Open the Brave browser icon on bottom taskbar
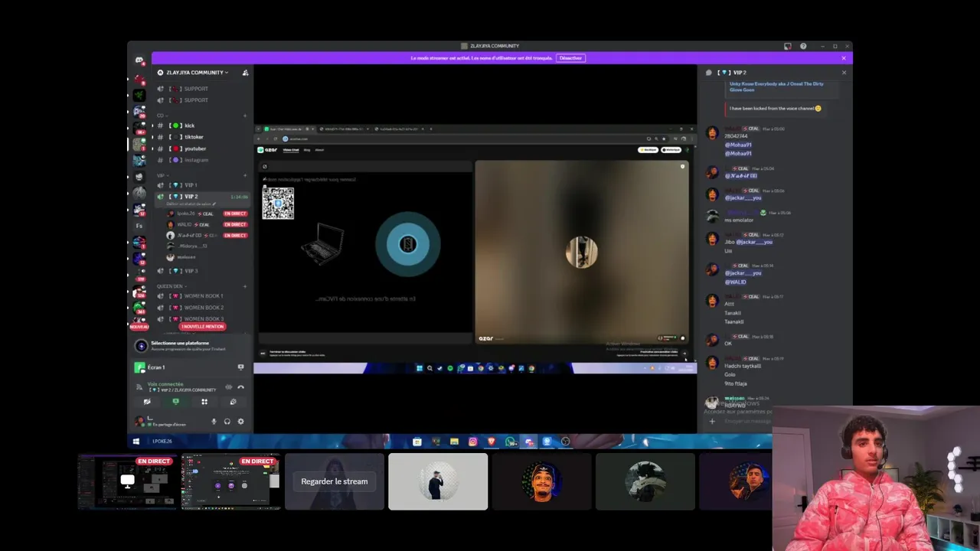Image resolution: width=980 pixels, height=551 pixels. point(492,442)
